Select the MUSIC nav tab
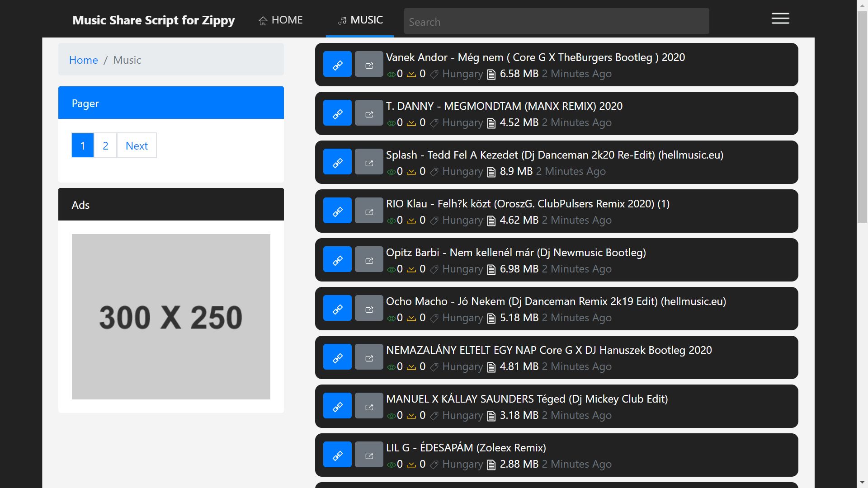The width and height of the screenshot is (868, 488). coord(360,20)
